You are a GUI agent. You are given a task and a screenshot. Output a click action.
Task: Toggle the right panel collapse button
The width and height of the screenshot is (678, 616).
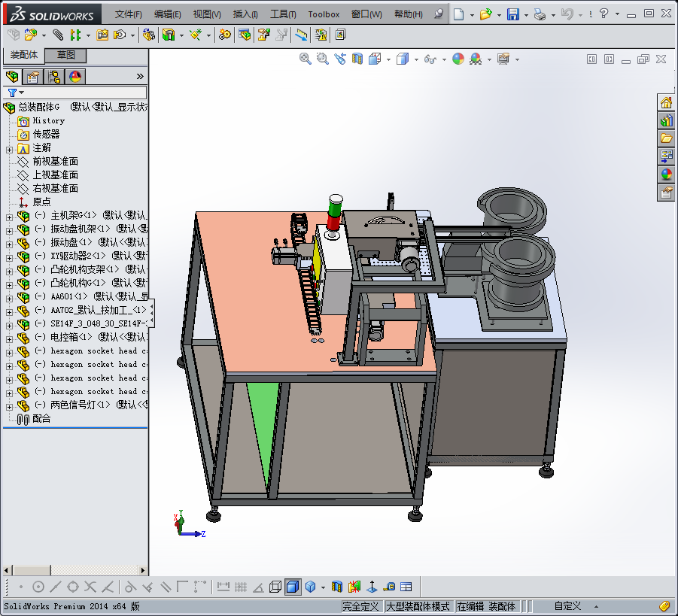tap(609, 59)
